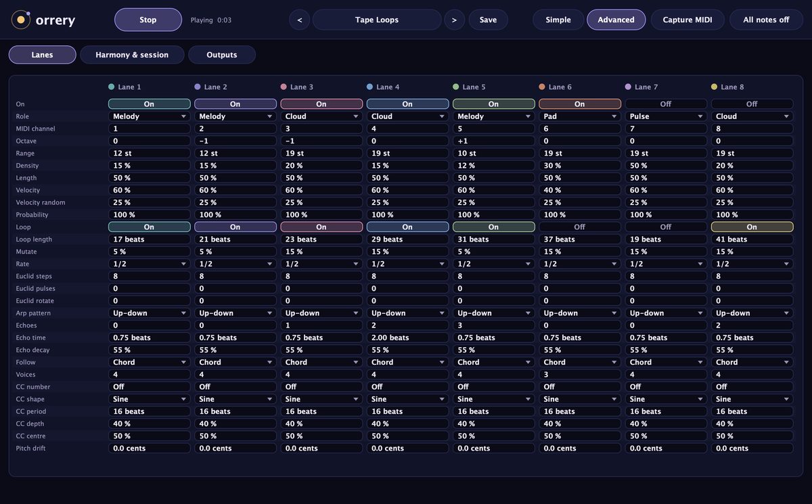
Task: Select Lane 4 Echo time value 2.00 beats
Action: tap(407, 338)
